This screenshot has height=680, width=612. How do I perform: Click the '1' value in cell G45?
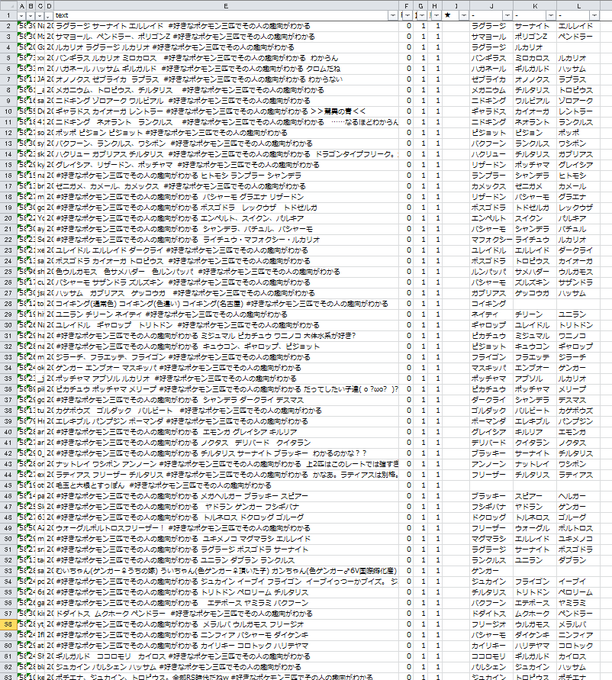point(421,485)
